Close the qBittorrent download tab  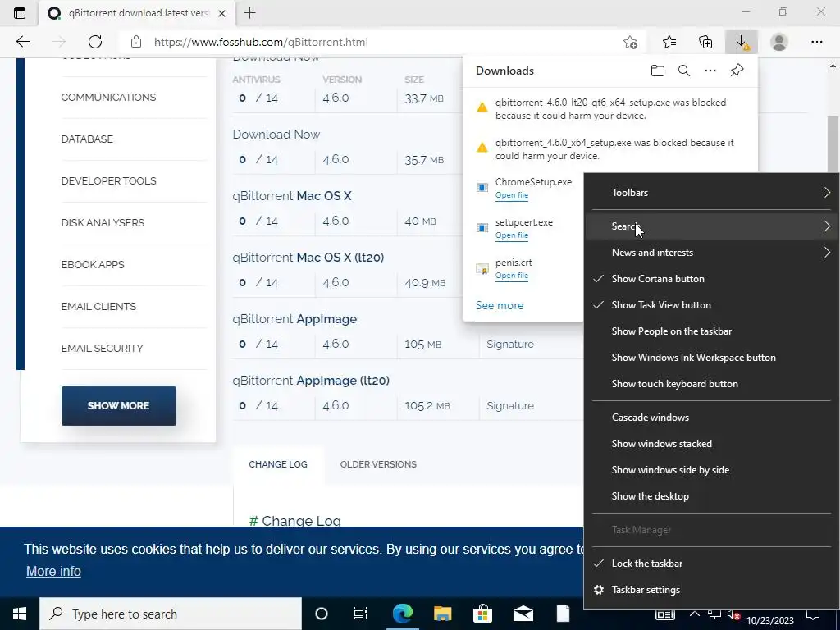tap(221, 13)
